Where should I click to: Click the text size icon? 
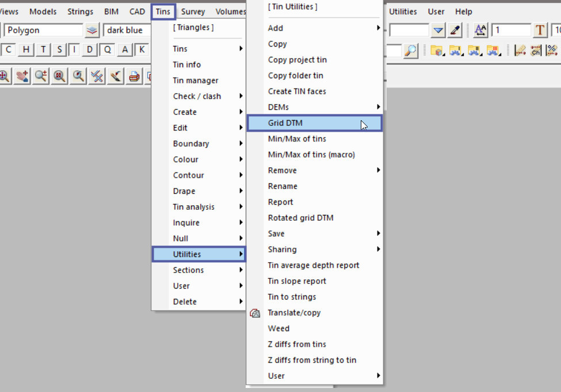point(480,30)
